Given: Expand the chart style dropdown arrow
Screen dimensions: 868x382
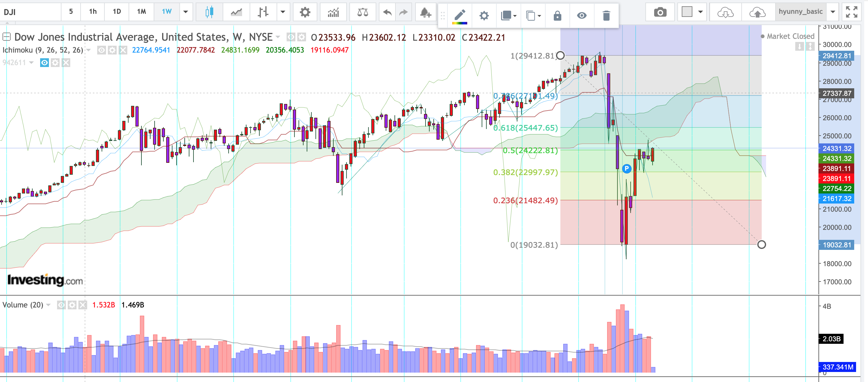Looking at the screenshot, I should [x=283, y=12].
